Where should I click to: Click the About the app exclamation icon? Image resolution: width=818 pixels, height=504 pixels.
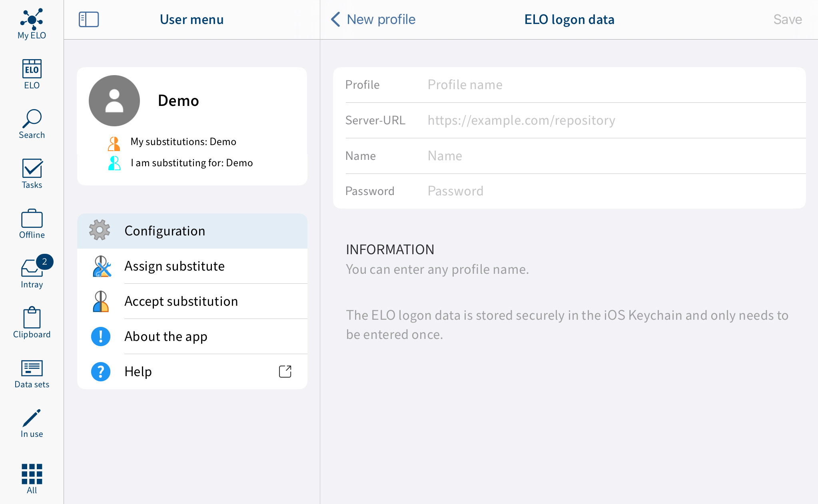[x=101, y=337]
